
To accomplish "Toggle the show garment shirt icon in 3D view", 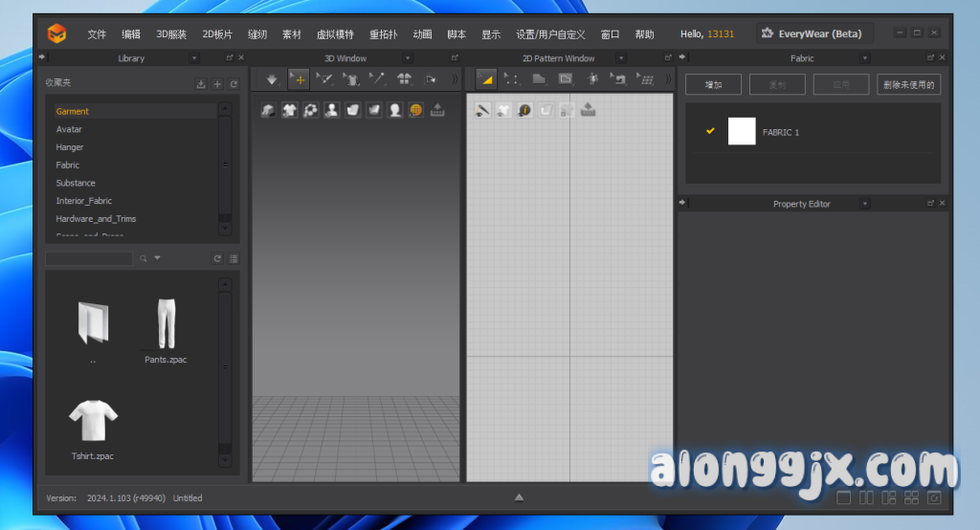I will pyautogui.click(x=289, y=110).
